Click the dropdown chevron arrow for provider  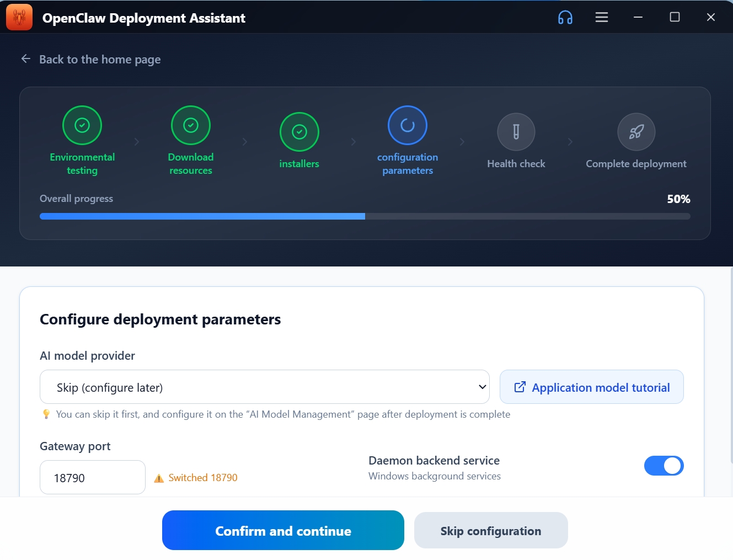(x=482, y=387)
